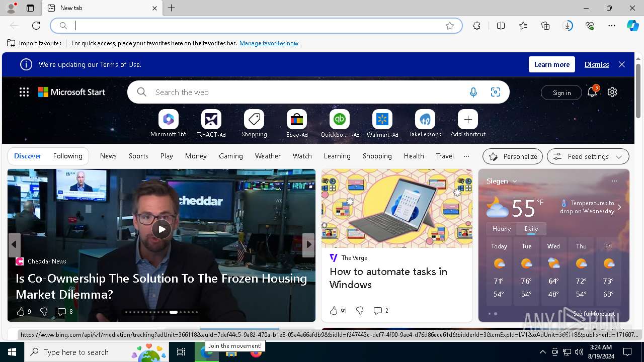Add this page to favorites star
Image resolution: width=644 pixels, height=362 pixels.
click(450, 26)
